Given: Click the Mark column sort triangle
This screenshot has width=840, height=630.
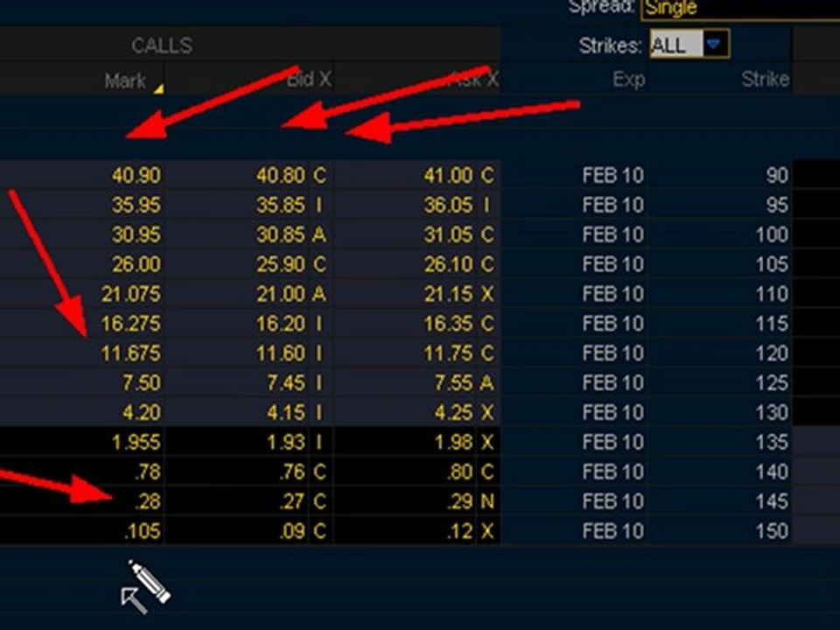Looking at the screenshot, I should click(x=158, y=89).
